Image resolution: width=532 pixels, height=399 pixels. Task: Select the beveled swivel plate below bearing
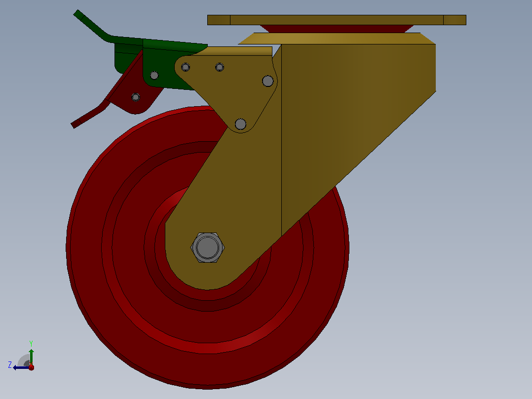pyautogui.click(x=337, y=39)
